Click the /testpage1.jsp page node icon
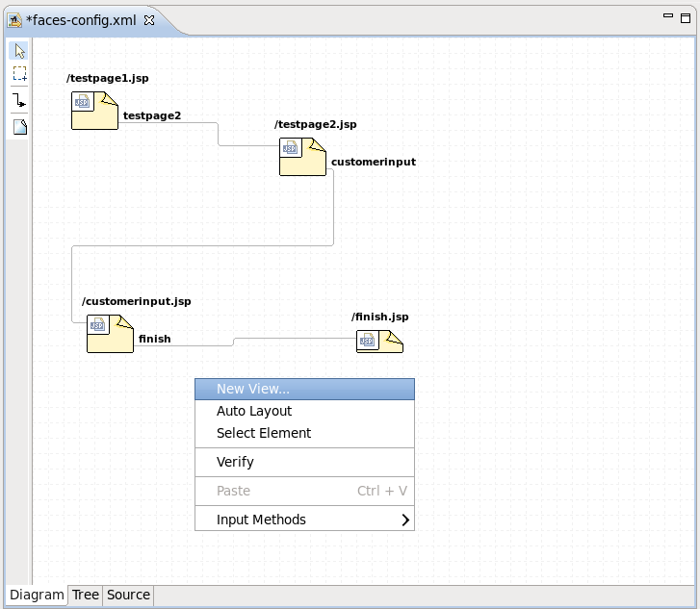Screen dimensions: 700x609 click(93, 110)
